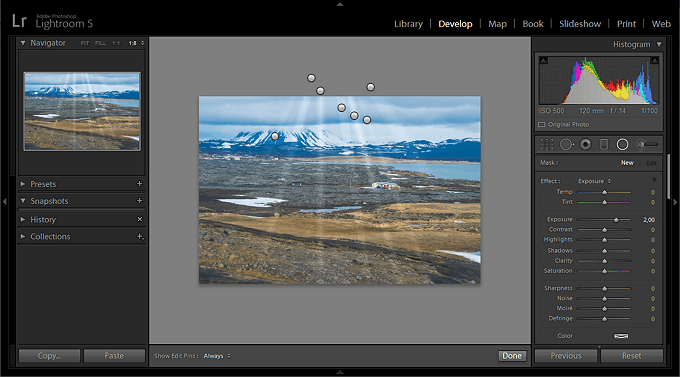Open the Slideshow module
Viewport: 680px width, 377px height.
point(580,24)
